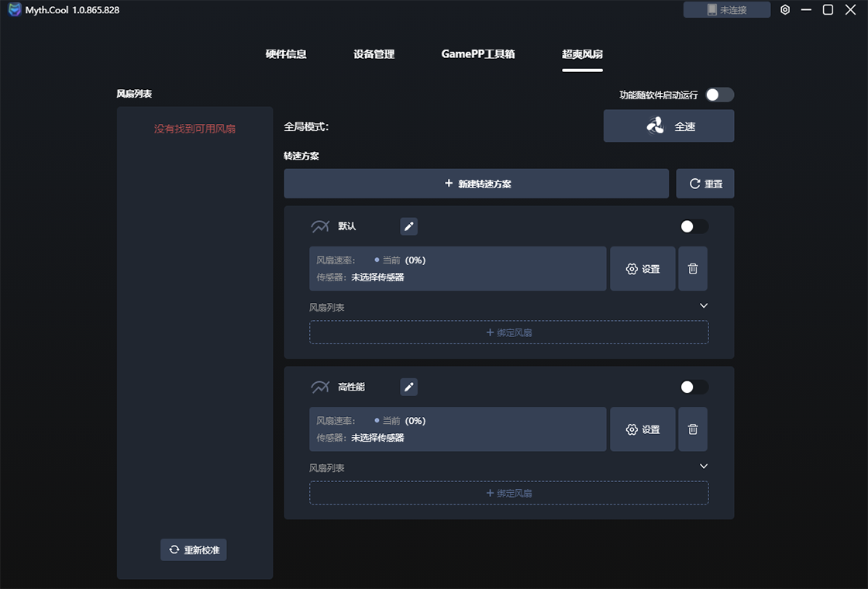This screenshot has height=589, width=868.
Task: Open the settings gear in title bar
Action: point(785,10)
